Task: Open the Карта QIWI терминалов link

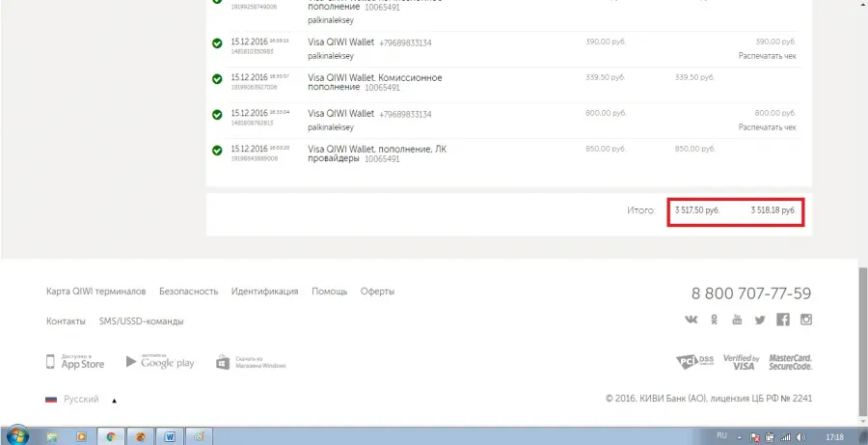Action: point(96,291)
